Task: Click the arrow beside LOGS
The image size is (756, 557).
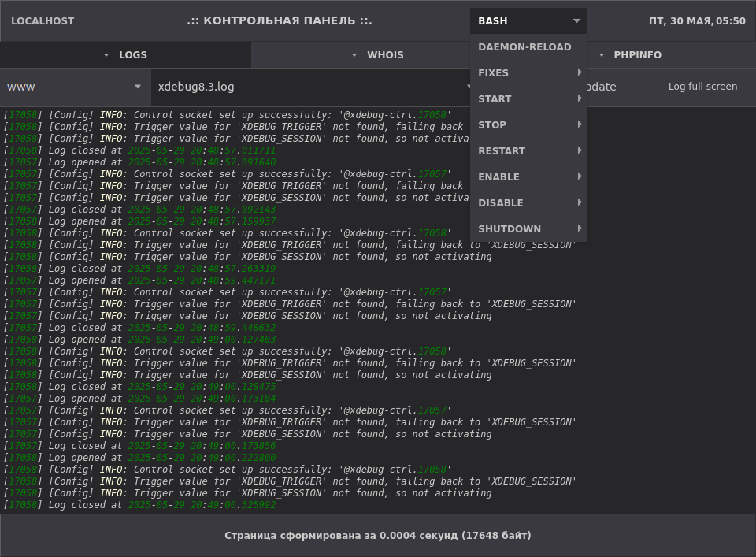Action: click(106, 55)
